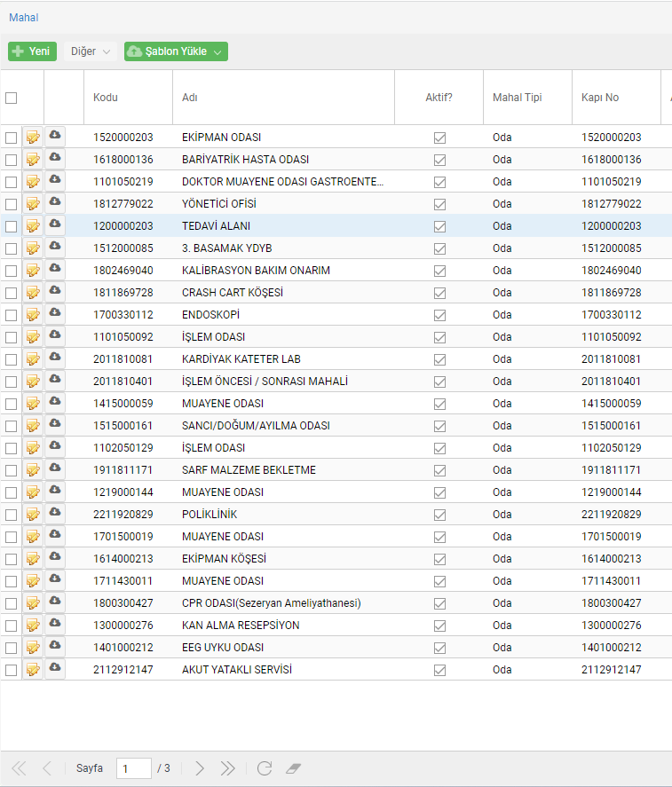Screen dimensions: 672x787
Task: Edit the BARİYATRİK HASTA ODASI row
Action: click(33, 159)
